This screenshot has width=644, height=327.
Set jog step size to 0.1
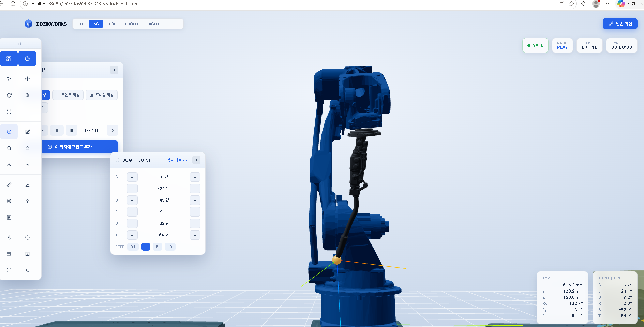pos(133,247)
